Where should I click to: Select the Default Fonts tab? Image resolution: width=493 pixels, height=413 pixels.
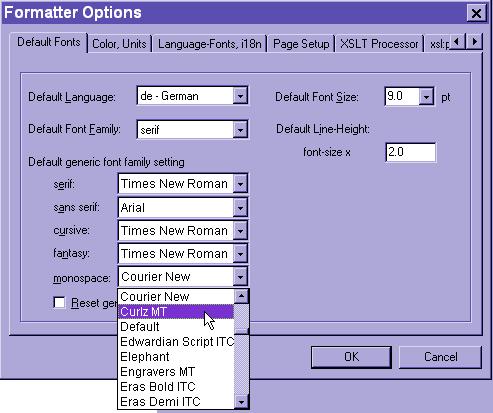pyautogui.click(x=49, y=42)
